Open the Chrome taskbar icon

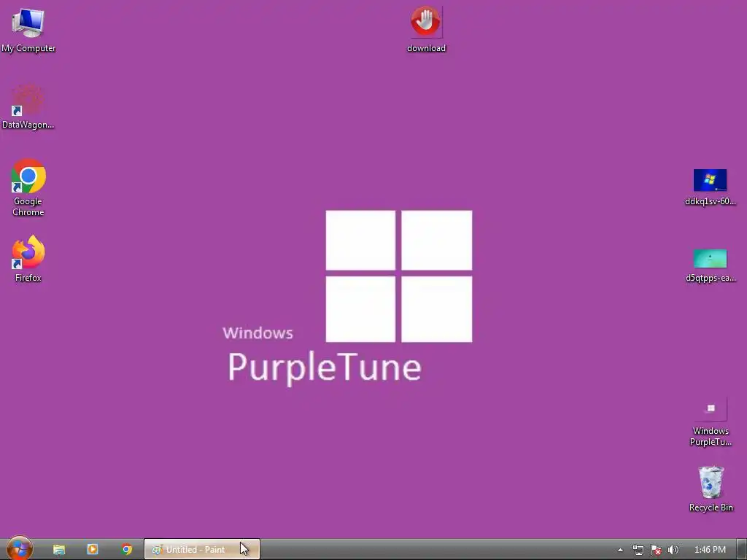[x=127, y=550]
